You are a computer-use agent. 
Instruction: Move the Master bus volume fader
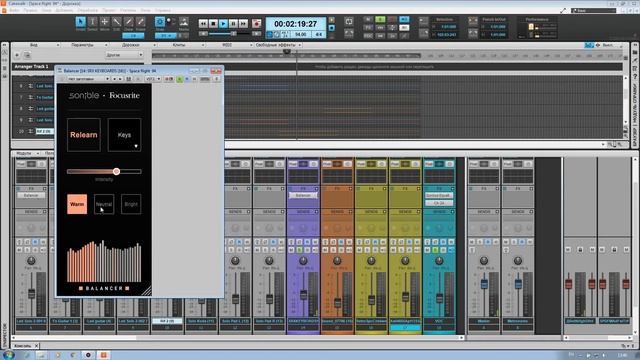(x=484, y=284)
